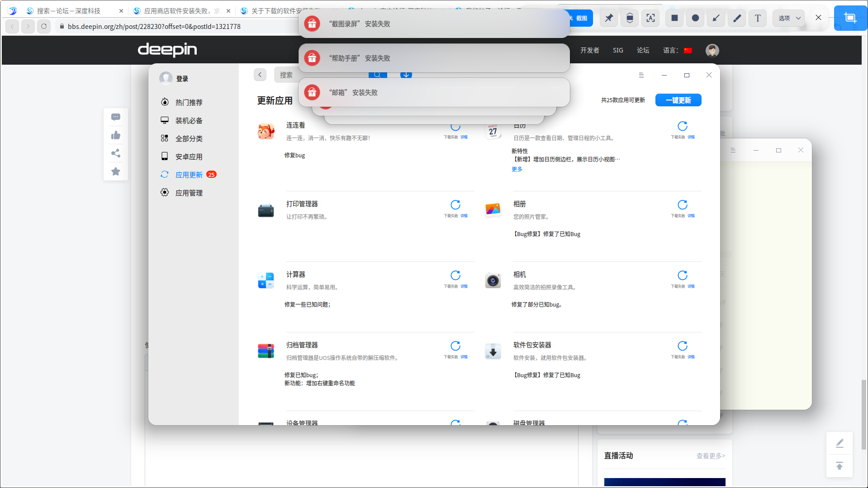Open 热门推荐 in the app store sidebar
This screenshot has height=488, width=868.
pyautogui.click(x=189, y=102)
